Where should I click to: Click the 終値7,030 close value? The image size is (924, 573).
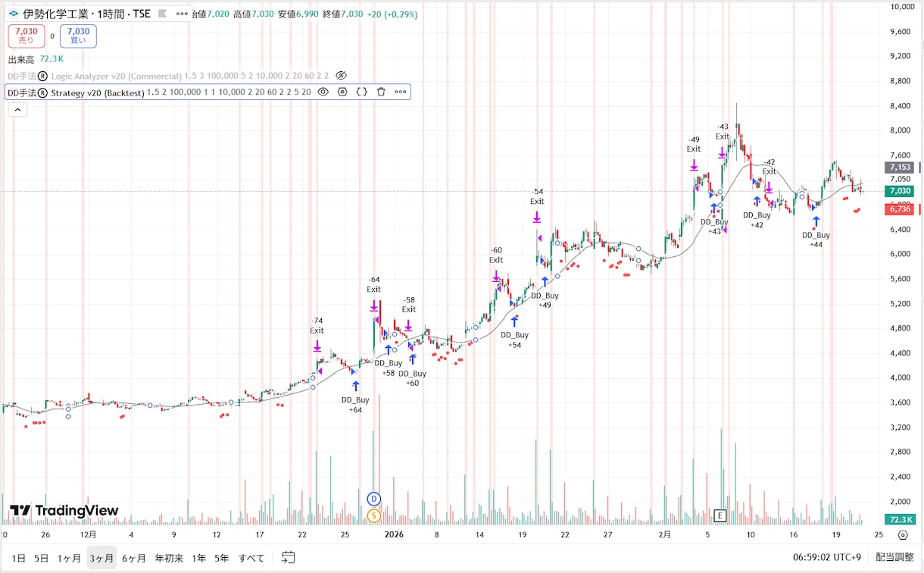point(342,14)
